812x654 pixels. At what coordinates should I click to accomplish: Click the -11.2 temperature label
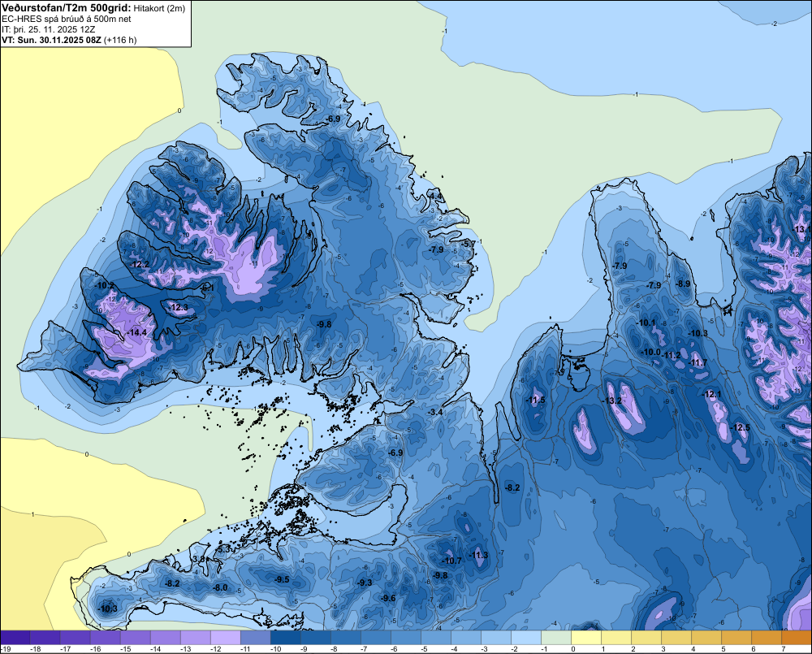point(672,355)
